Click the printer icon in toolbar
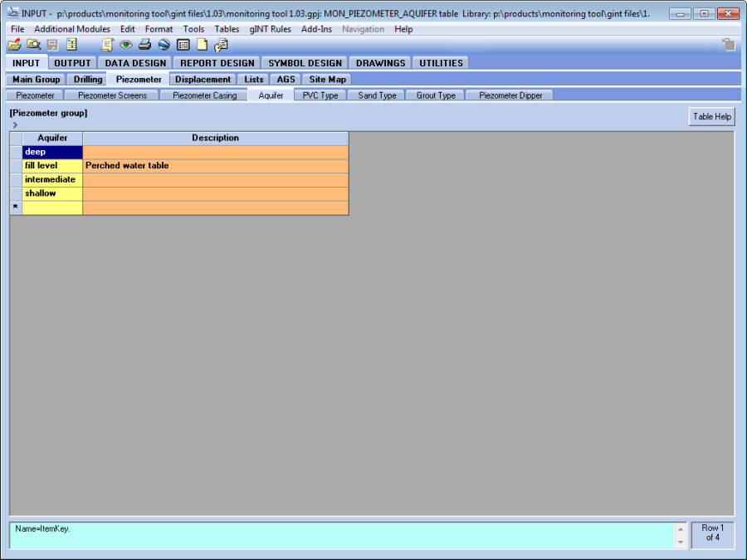 click(x=144, y=45)
